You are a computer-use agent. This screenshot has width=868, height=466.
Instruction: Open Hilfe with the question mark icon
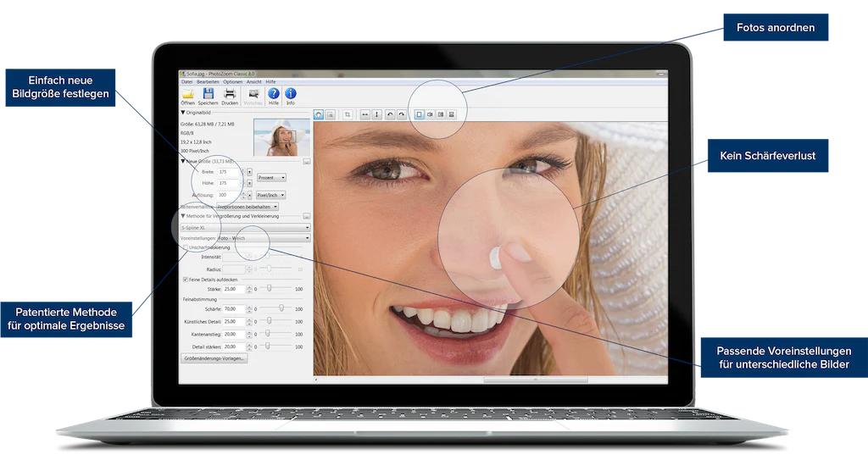[x=274, y=93]
